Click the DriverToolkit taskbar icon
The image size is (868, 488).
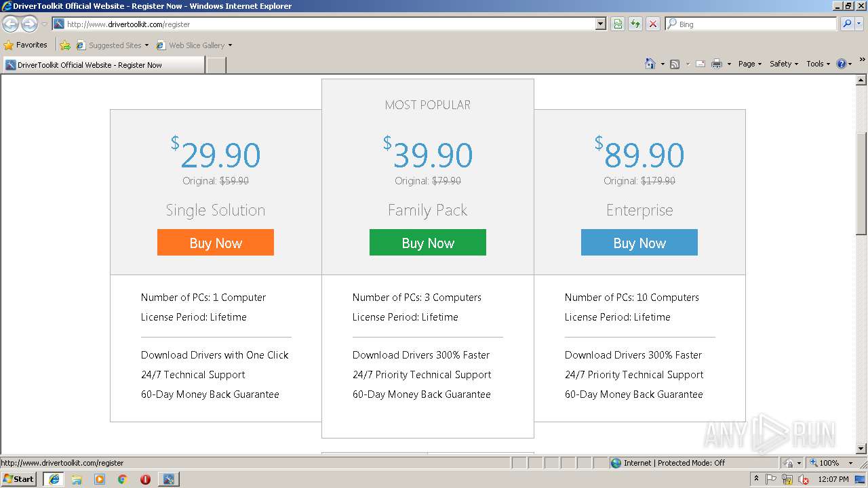click(x=168, y=479)
